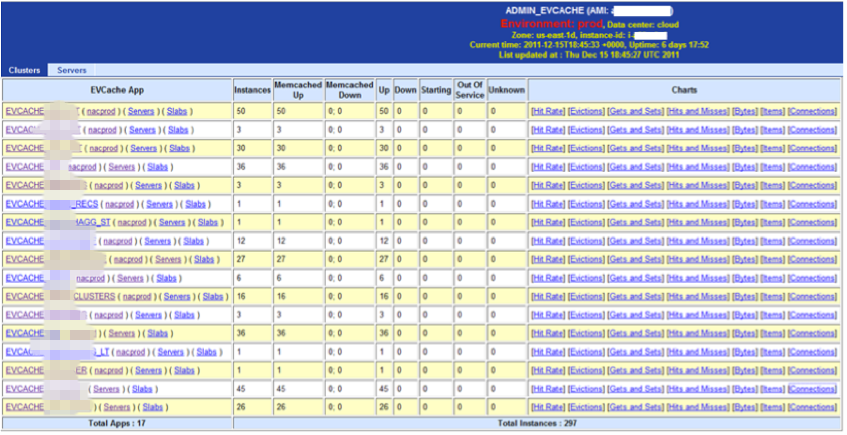
Task: Click the Environment: prod label
Action: pyautogui.click(x=551, y=24)
